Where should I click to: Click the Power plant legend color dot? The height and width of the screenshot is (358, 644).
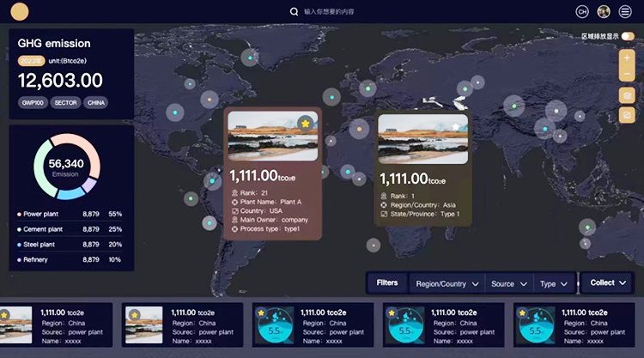coord(19,214)
